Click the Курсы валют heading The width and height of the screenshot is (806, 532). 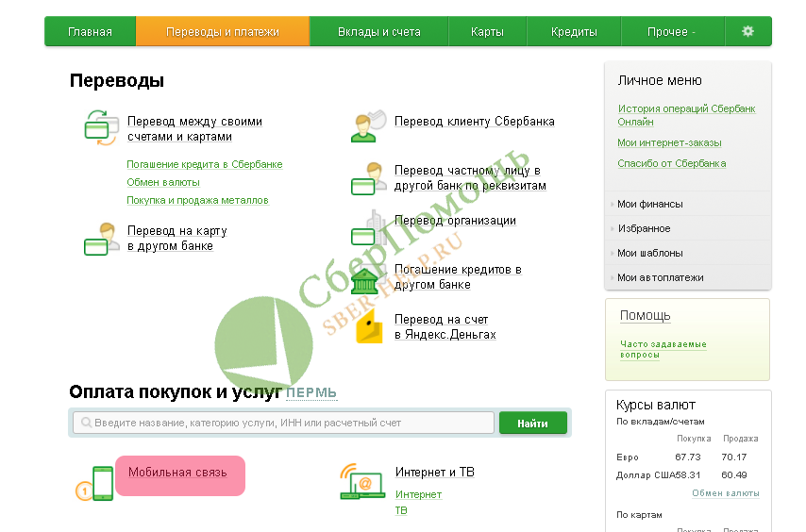[656, 406]
